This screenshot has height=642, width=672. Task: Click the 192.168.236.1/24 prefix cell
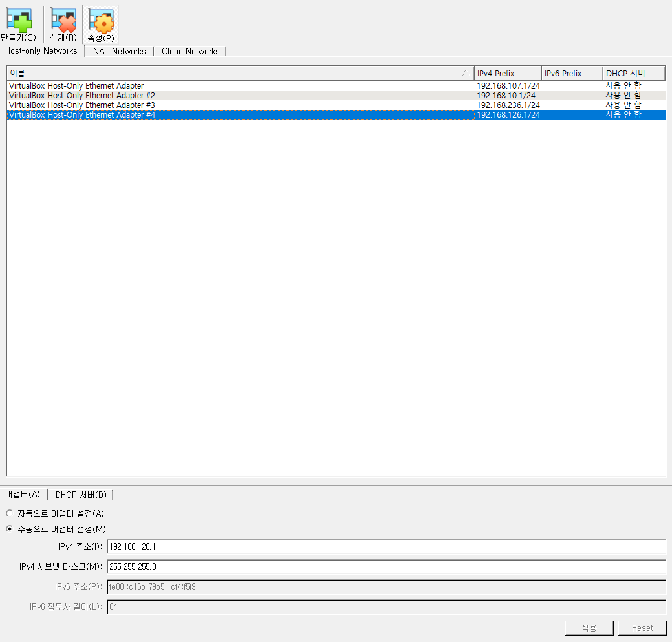point(508,105)
